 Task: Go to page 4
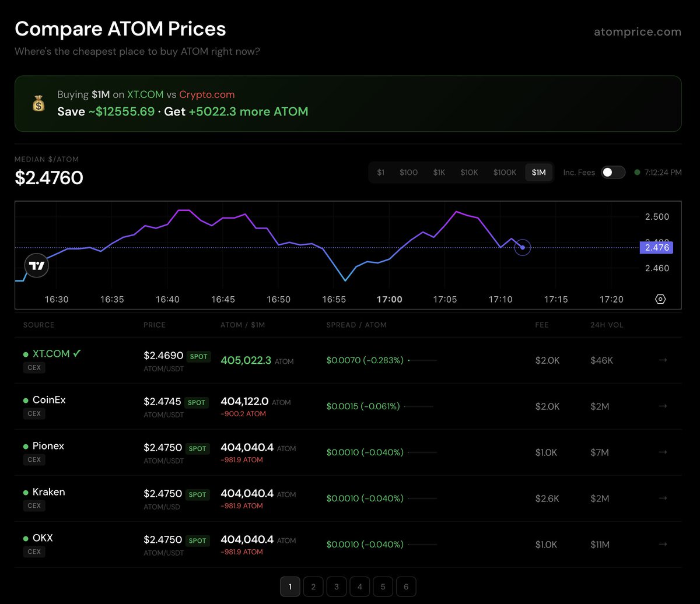tap(360, 587)
